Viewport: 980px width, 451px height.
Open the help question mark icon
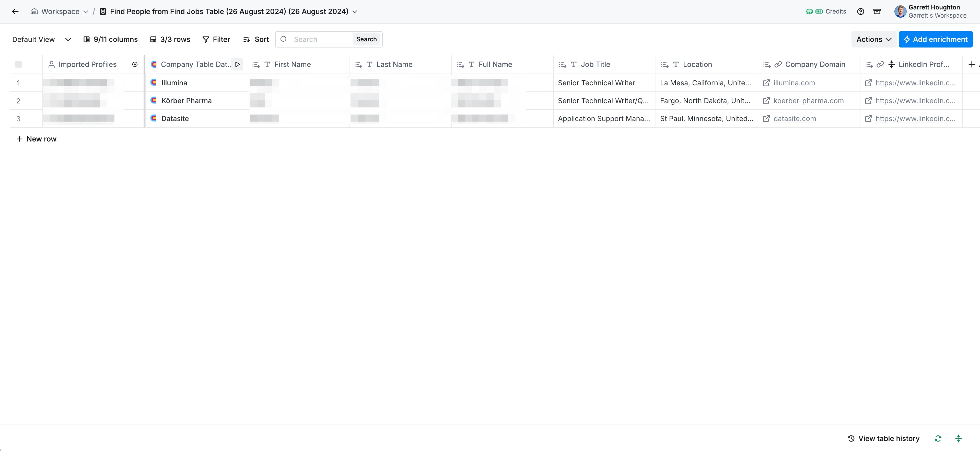point(860,11)
